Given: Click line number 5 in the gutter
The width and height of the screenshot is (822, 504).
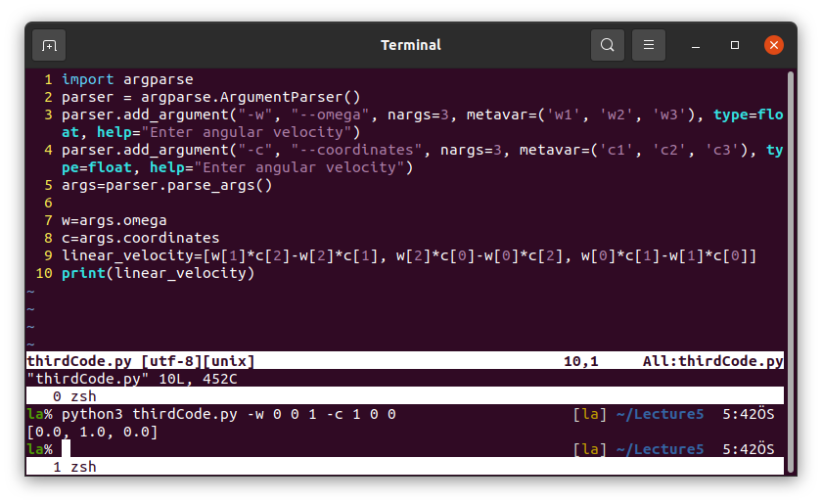Looking at the screenshot, I should pyautogui.click(x=47, y=185).
